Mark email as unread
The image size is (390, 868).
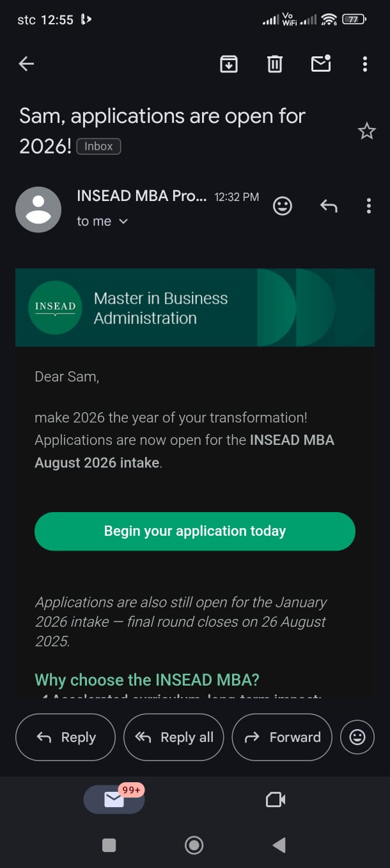[320, 63]
